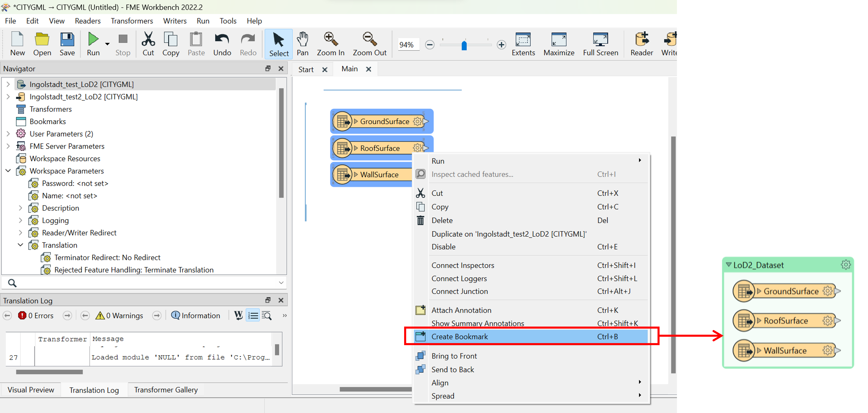Expand User Parameters (2) node
Screen dimensions: 868x413
pos(8,134)
